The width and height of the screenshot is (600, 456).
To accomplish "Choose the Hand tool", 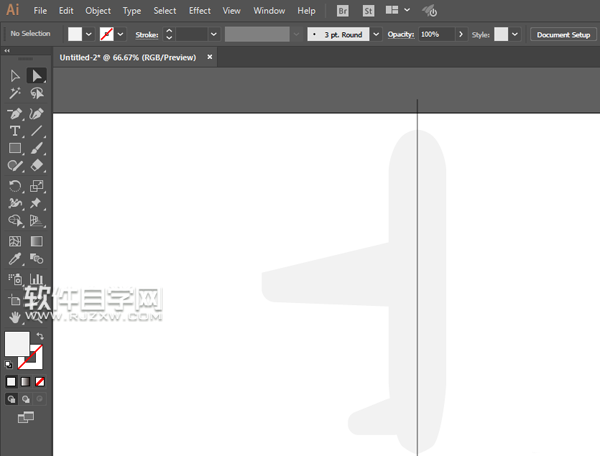I will tap(15, 317).
